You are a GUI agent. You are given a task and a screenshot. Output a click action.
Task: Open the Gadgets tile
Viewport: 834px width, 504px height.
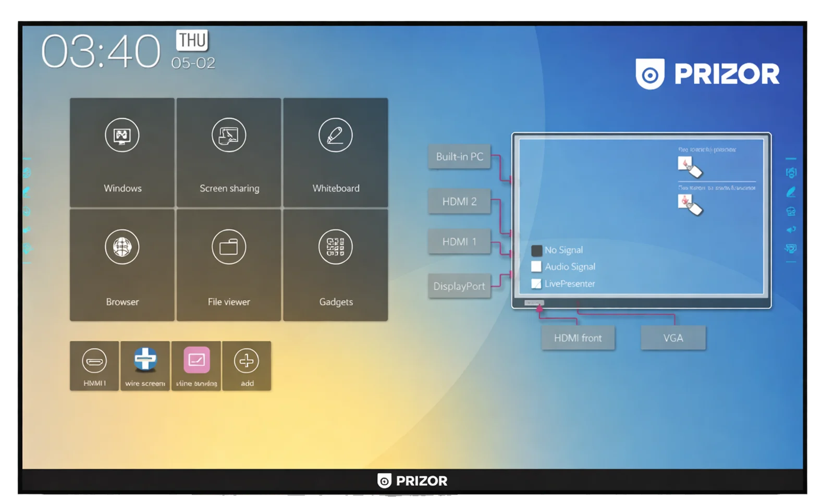[336, 265]
